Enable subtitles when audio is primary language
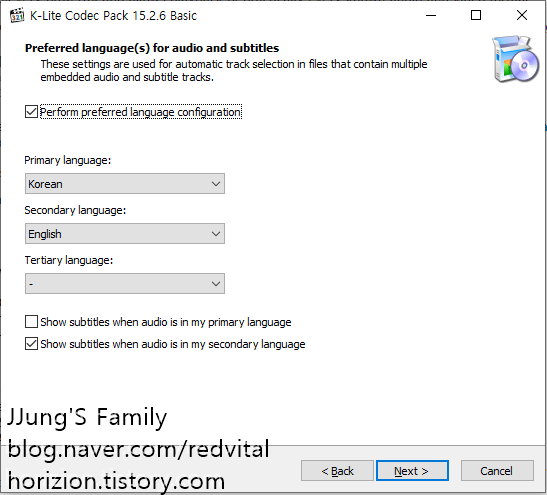The image size is (547, 495). click(x=31, y=322)
